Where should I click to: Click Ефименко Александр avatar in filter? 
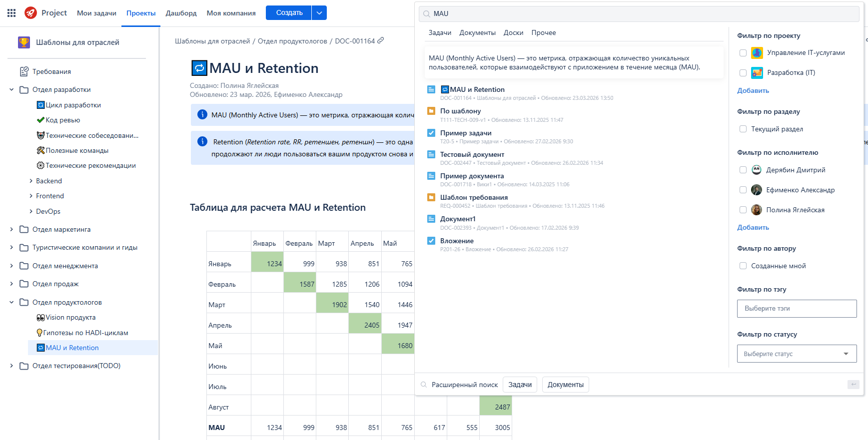(x=757, y=190)
